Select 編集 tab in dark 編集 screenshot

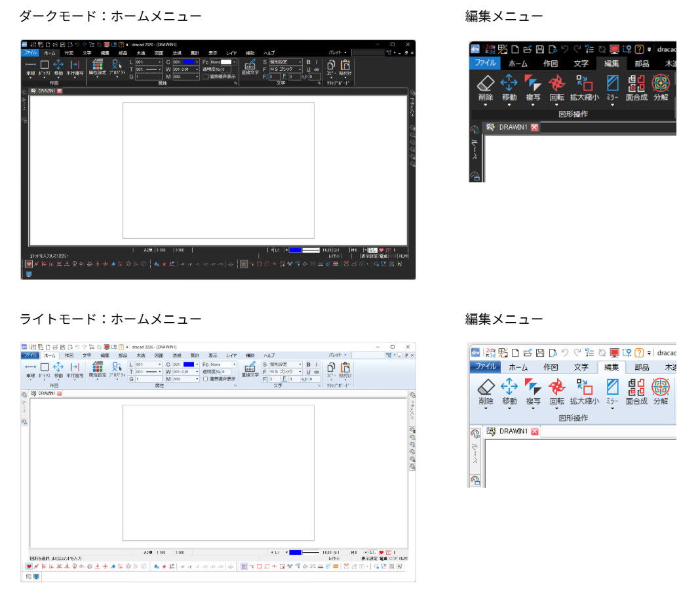(611, 64)
